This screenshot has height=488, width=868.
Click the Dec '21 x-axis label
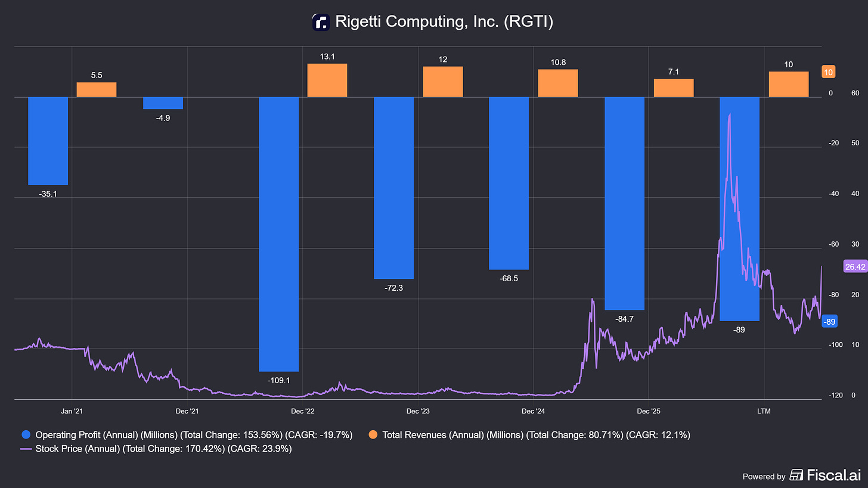pyautogui.click(x=187, y=411)
